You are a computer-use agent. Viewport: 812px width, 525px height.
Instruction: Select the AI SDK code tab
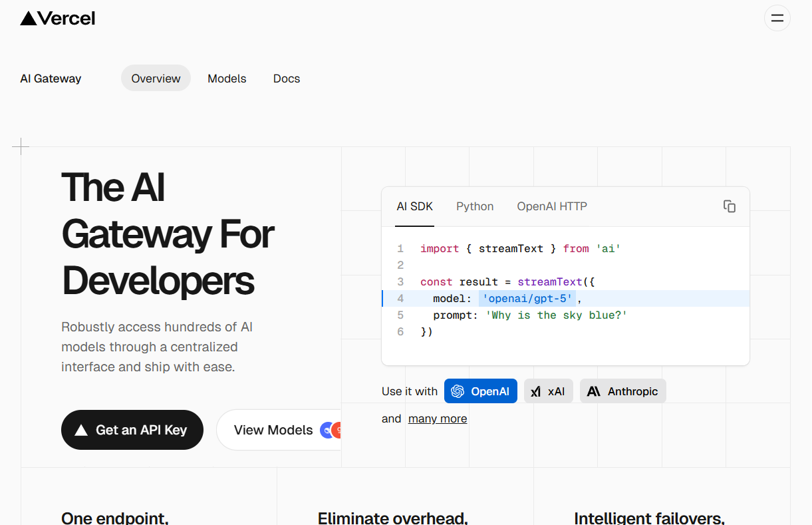point(415,206)
